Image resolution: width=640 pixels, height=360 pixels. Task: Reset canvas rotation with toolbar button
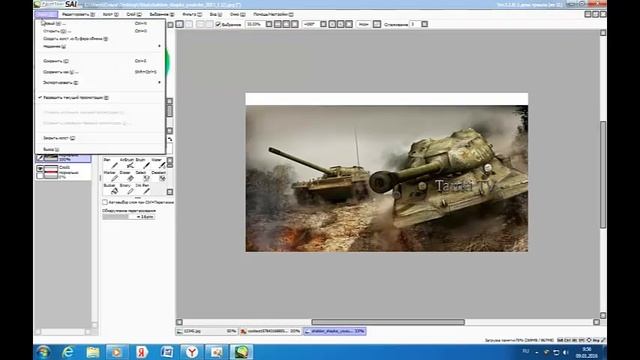click(x=349, y=24)
